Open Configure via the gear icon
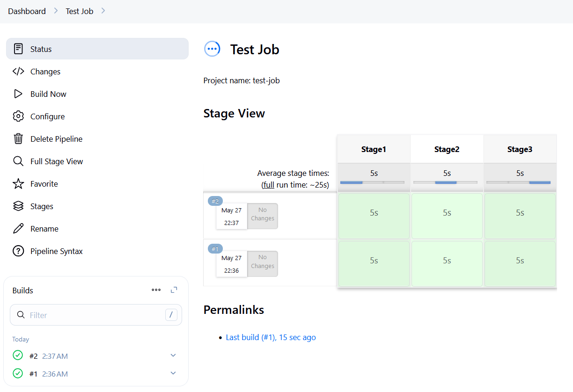This screenshot has height=392, width=573. (x=18, y=116)
